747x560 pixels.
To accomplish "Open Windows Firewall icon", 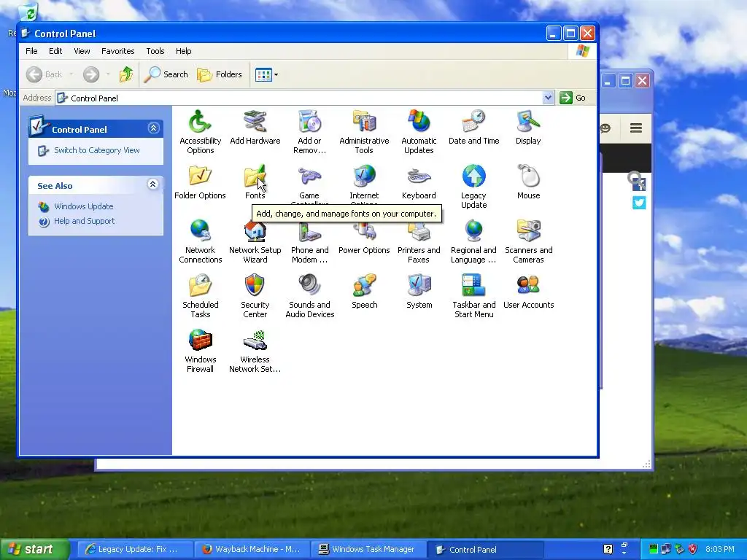I will [x=200, y=341].
